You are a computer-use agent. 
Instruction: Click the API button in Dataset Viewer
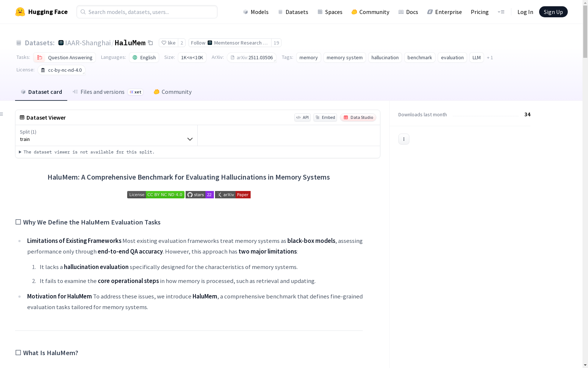click(302, 117)
